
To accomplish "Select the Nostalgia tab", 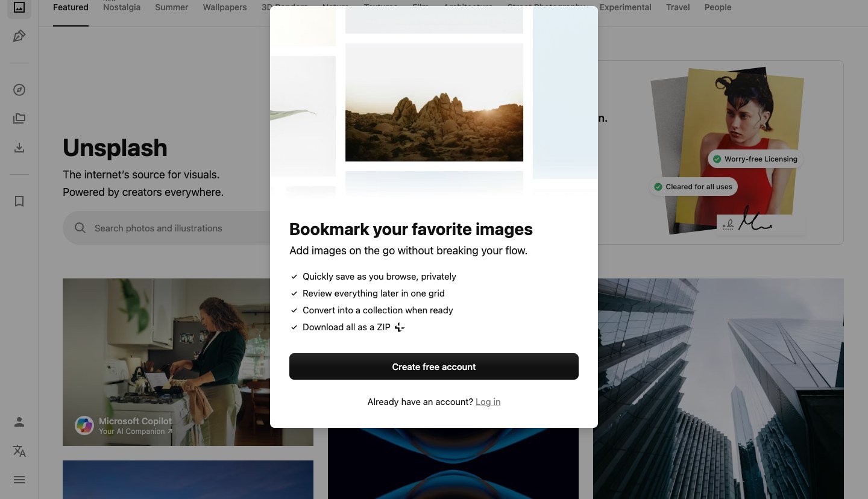I will [122, 8].
